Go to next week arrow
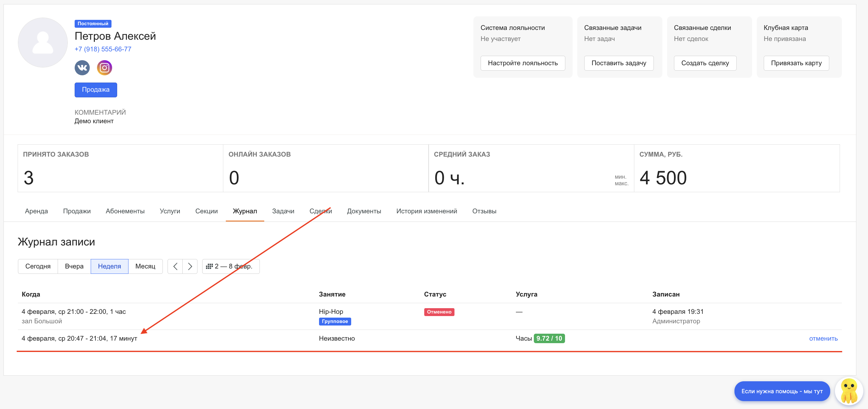 [x=190, y=266]
